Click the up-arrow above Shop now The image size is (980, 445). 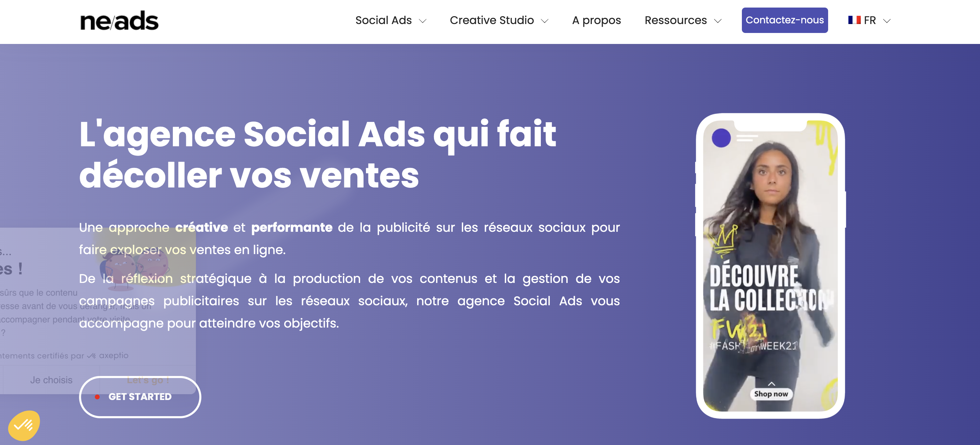tap(771, 384)
